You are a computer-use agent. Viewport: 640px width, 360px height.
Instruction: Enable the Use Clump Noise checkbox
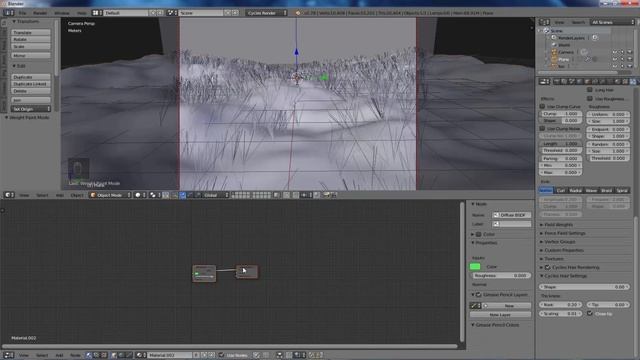tap(542, 128)
